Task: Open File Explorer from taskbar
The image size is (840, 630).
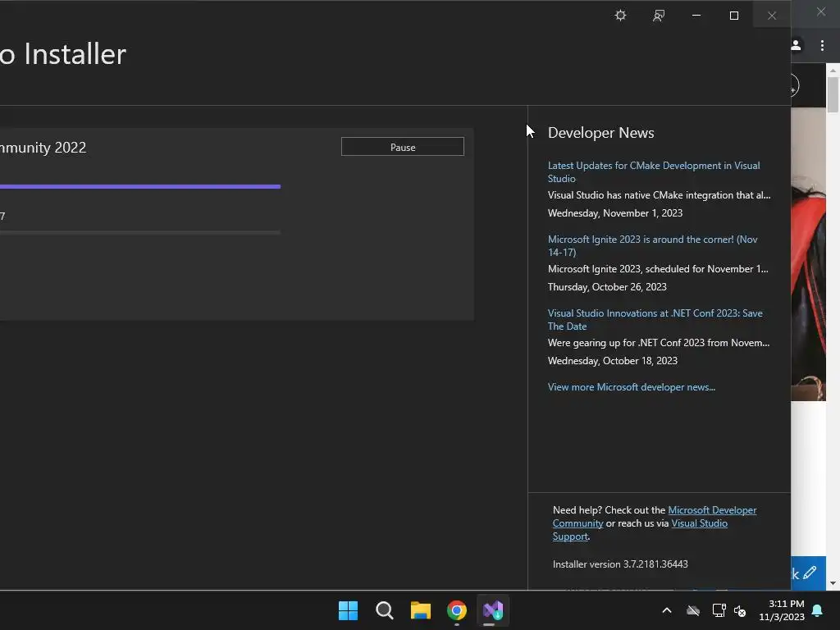Action: pyautogui.click(x=421, y=610)
